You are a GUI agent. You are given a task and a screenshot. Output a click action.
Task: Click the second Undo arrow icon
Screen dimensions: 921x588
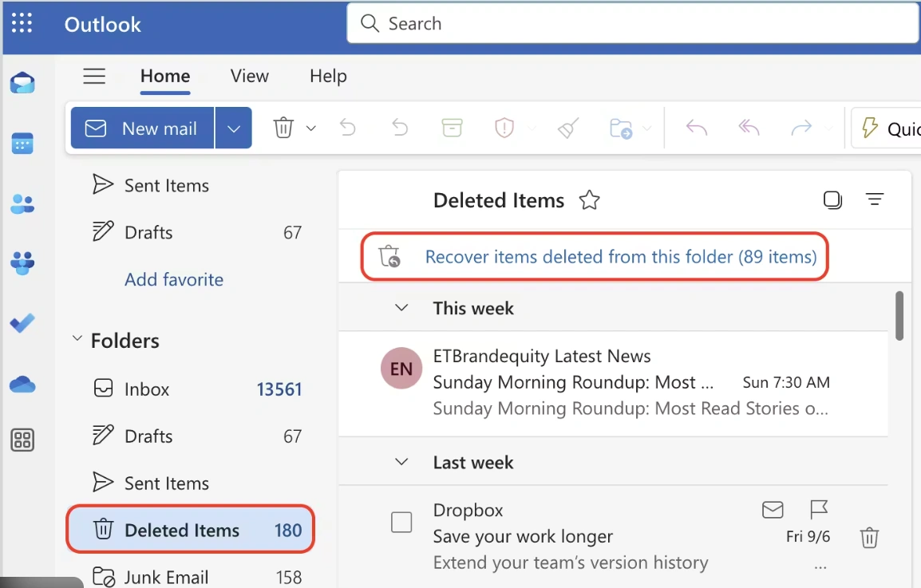(x=400, y=128)
